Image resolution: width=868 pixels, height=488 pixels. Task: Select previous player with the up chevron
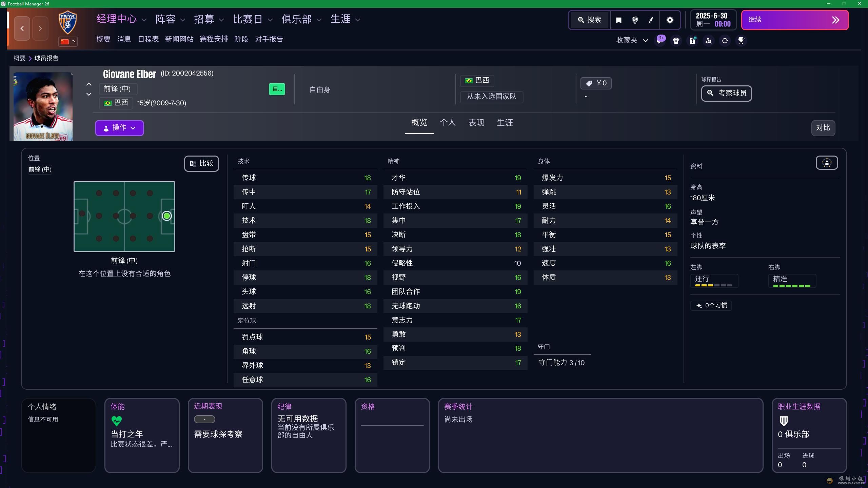[89, 84]
